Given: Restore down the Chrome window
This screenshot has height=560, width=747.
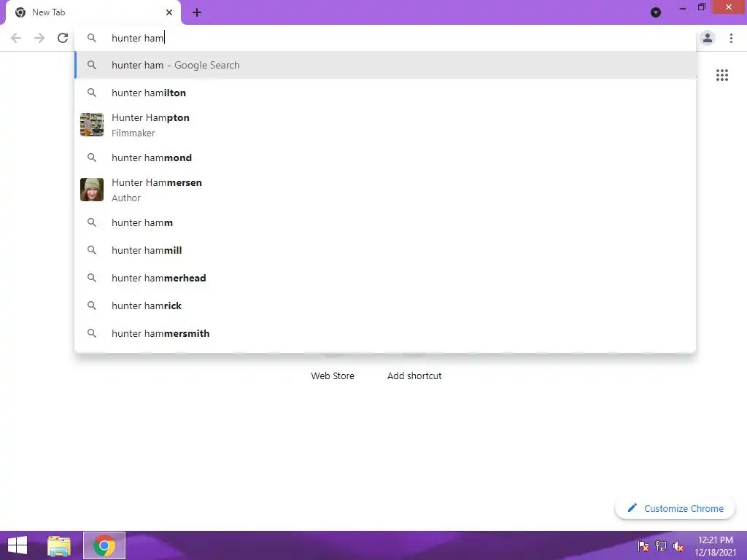Looking at the screenshot, I should point(702,7).
